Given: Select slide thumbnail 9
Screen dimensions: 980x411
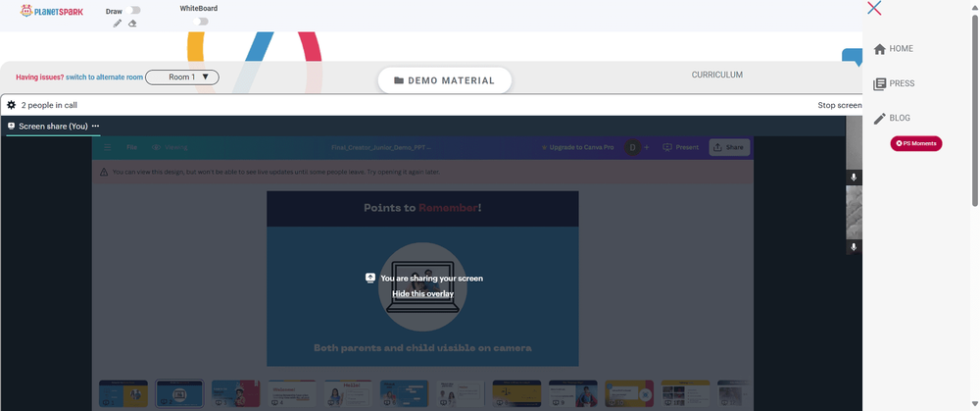Looking at the screenshot, I should [573, 393].
